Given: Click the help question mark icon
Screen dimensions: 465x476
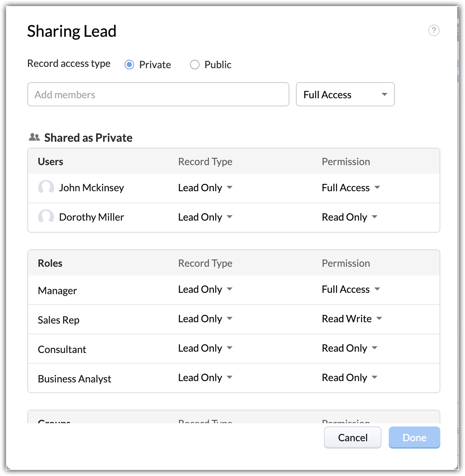Looking at the screenshot, I should click(x=434, y=30).
